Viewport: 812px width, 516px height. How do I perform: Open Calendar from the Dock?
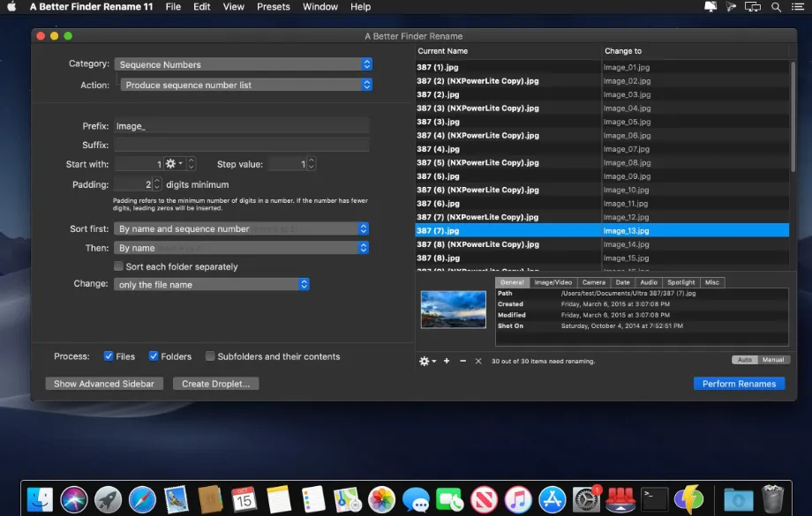[244, 500]
